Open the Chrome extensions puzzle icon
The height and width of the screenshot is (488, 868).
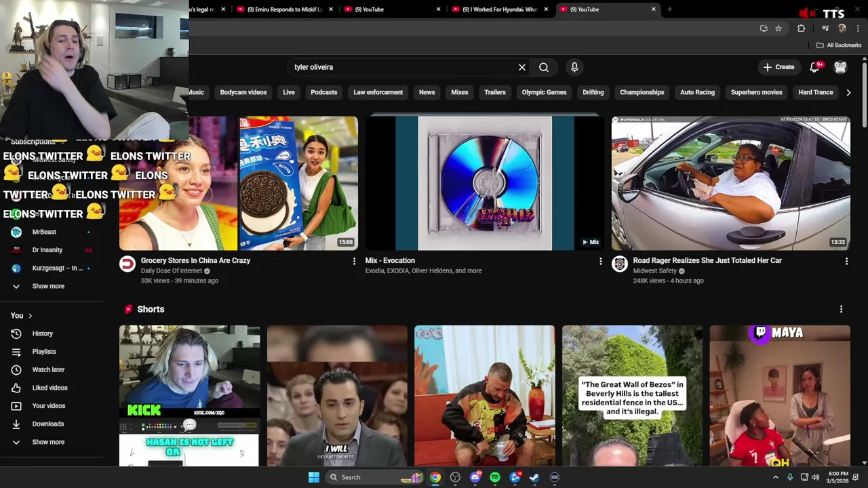coord(802,28)
